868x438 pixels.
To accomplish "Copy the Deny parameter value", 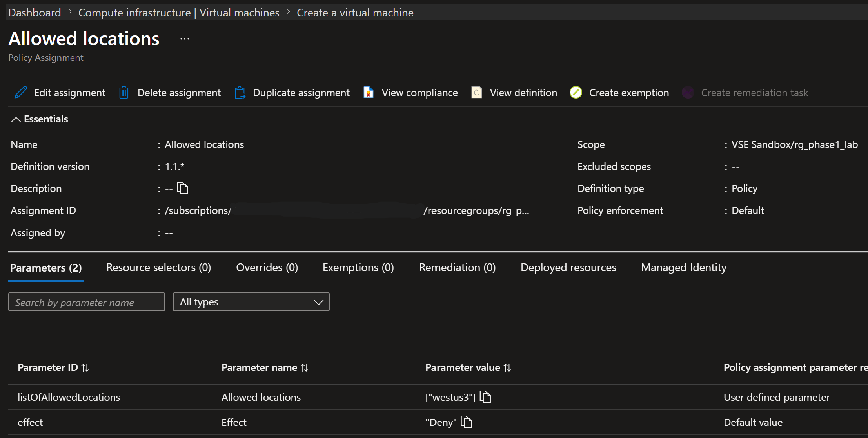I will click(x=466, y=422).
